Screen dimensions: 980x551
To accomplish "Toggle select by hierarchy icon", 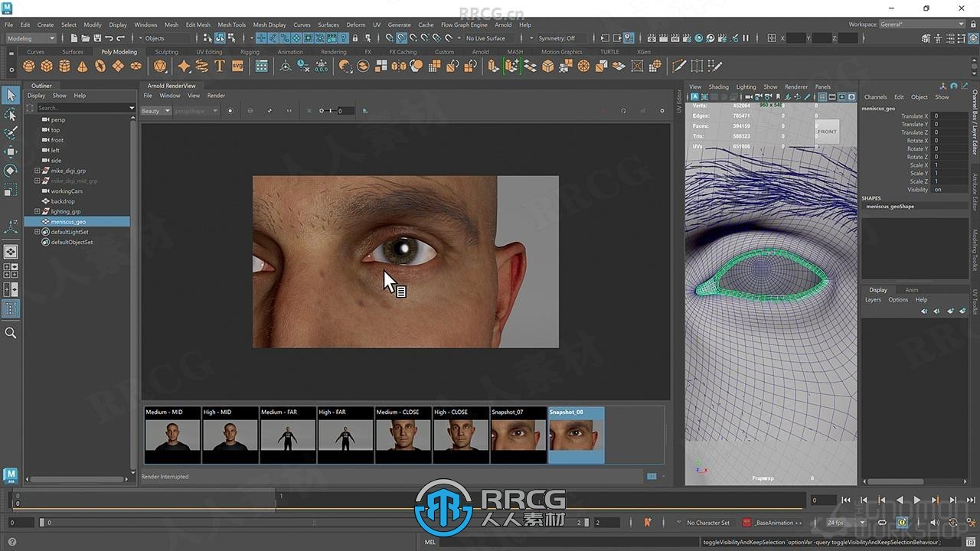I will [x=208, y=37].
